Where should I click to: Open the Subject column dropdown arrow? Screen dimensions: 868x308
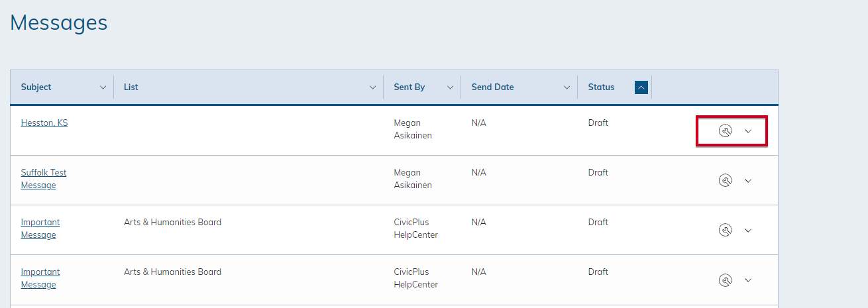(x=103, y=87)
